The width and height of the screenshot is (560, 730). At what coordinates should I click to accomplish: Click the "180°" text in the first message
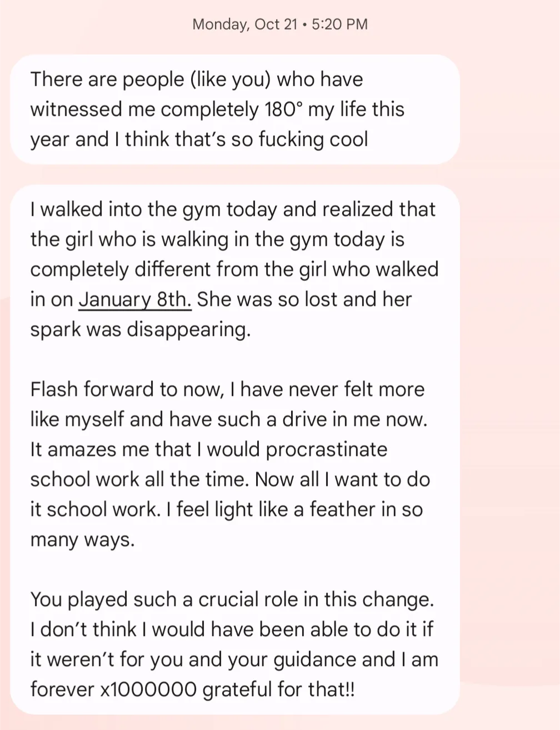pyautogui.click(x=285, y=109)
